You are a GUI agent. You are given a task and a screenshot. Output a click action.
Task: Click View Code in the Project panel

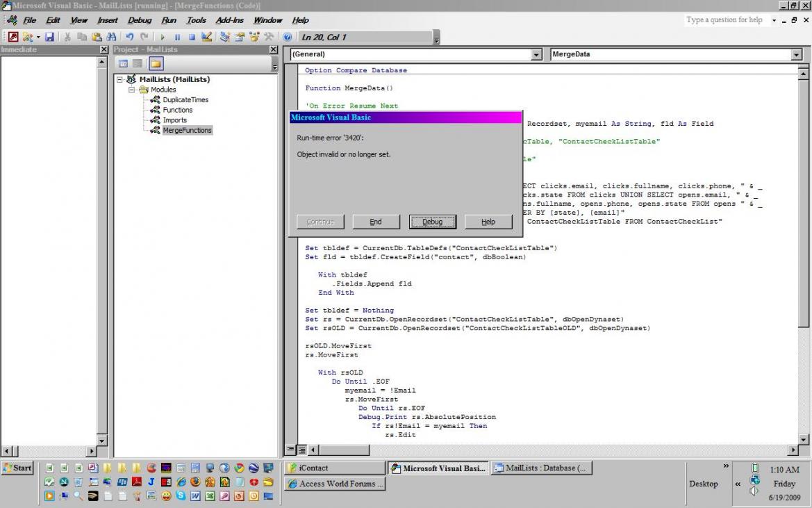123,64
